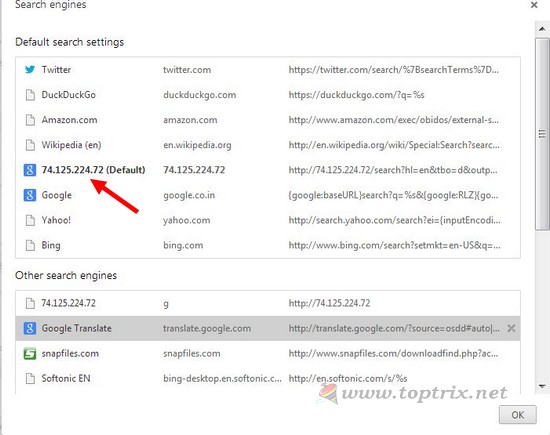Click the amazon.com/exec/obidos URL
This screenshot has width=550, height=435.
[394, 120]
